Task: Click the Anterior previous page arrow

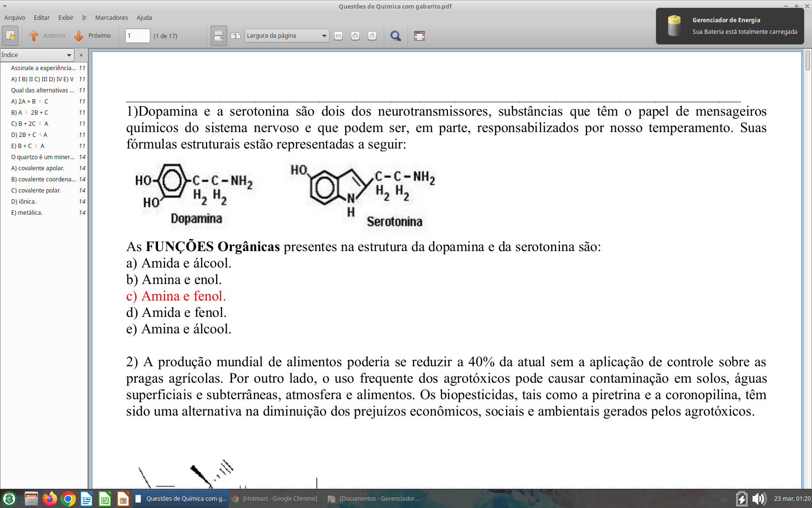Action: pyautogui.click(x=47, y=36)
